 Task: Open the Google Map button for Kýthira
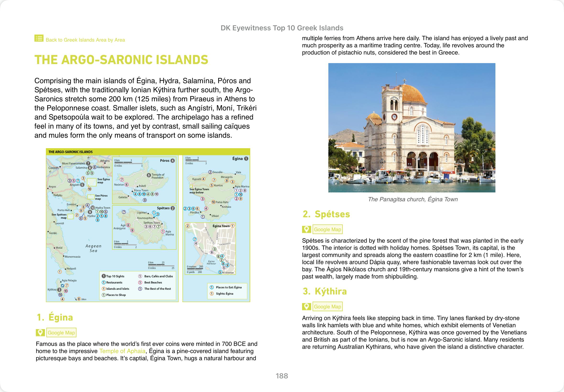click(327, 306)
